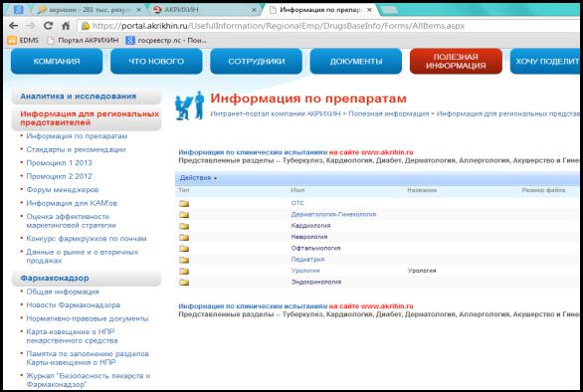Open the Неврология folder name

[309, 237]
